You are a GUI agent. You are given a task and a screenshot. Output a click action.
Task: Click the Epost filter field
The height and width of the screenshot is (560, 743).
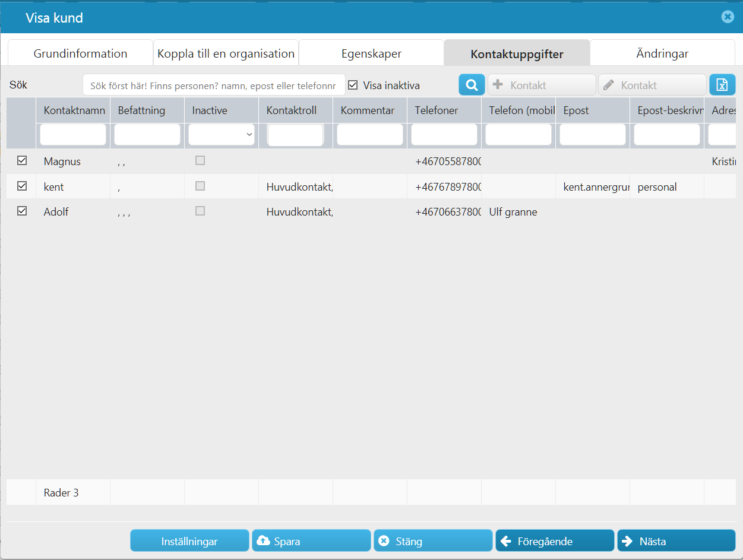pyautogui.click(x=593, y=135)
